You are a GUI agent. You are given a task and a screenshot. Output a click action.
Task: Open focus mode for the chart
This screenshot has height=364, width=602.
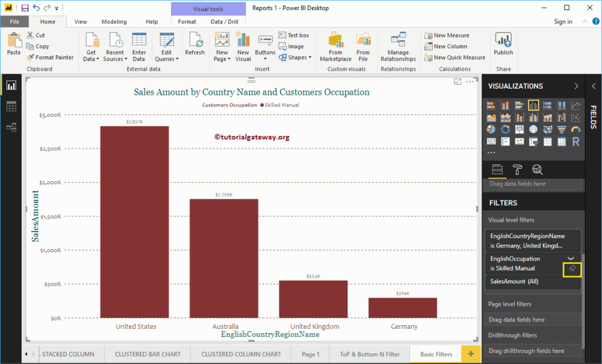pos(457,82)
